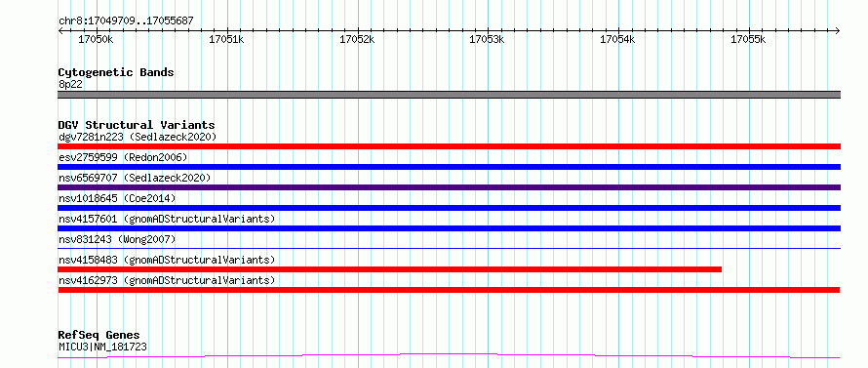Viewport: 868px width, 368px height.
Task: Click the Cytogenetic Bands track title
Action: (x=116, y=72)
